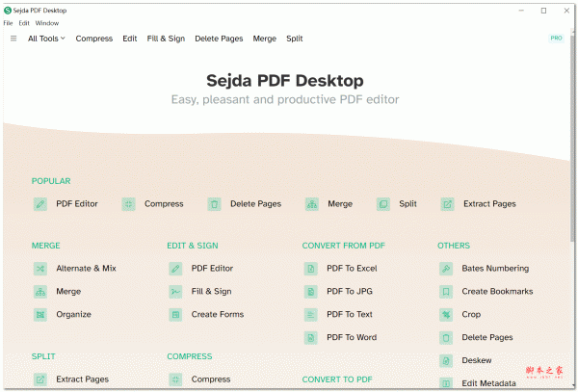Click the Compress icon in Popular section
Image resolution: width=578 pixels, height=392 pixels.
pos(128,204)
